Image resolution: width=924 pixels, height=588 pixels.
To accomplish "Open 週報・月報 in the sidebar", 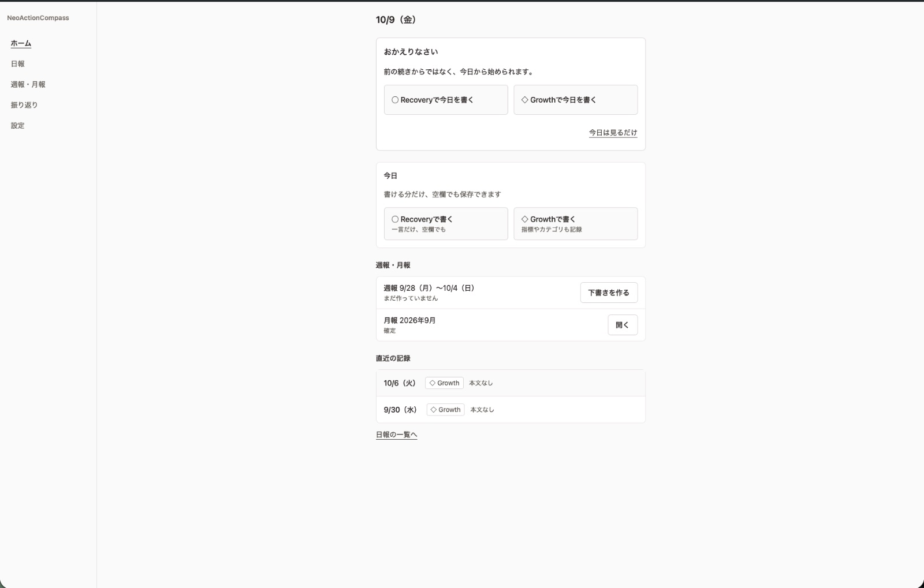I will (28, 84).
